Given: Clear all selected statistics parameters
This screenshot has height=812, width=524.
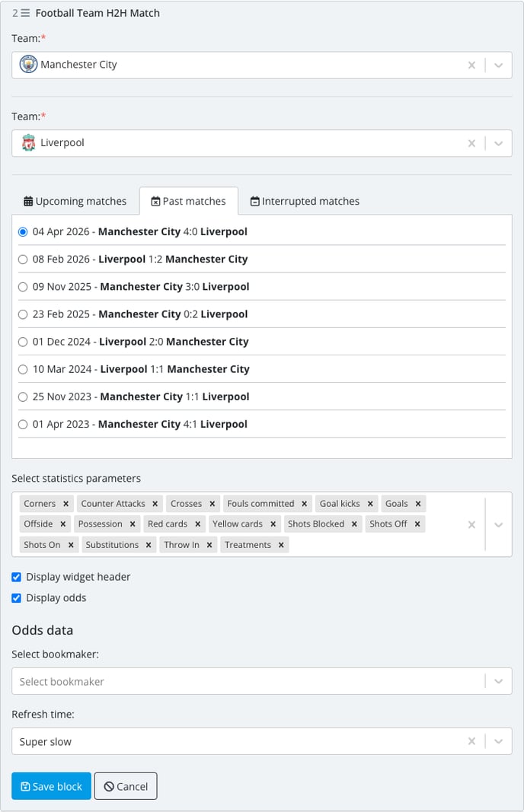Looking at the screenshot, I should [471, 524].
